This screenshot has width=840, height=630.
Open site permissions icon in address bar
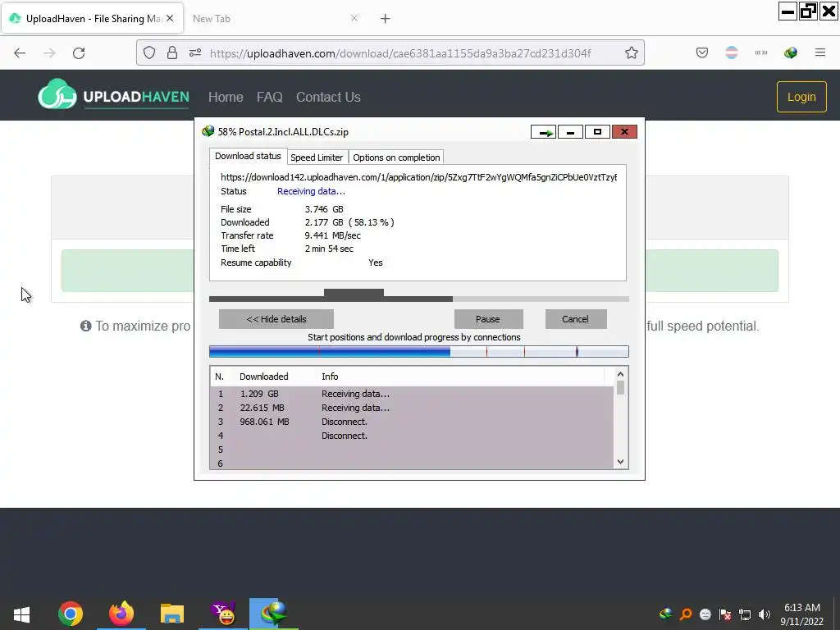(195, 52)
